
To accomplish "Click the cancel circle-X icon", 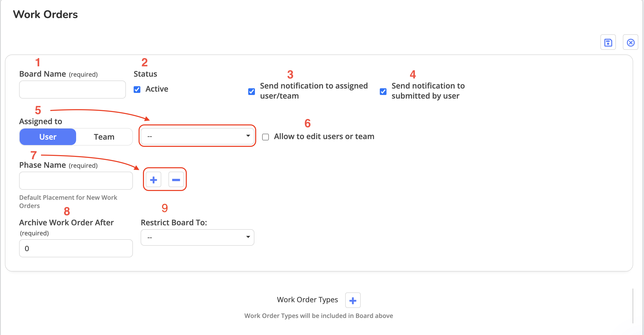I will tap(630, 42).
